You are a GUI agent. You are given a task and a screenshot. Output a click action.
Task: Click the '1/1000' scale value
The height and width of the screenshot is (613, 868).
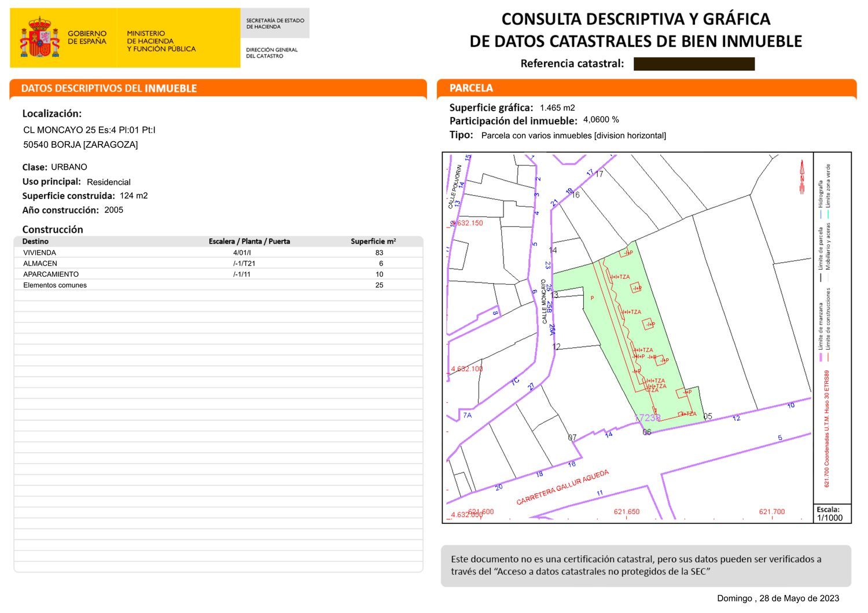830,518
